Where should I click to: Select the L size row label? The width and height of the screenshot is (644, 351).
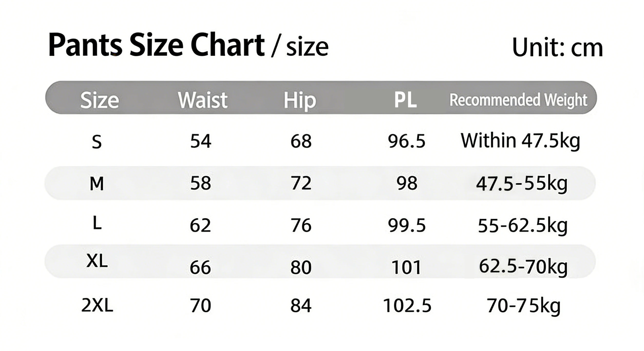[97, 223]
